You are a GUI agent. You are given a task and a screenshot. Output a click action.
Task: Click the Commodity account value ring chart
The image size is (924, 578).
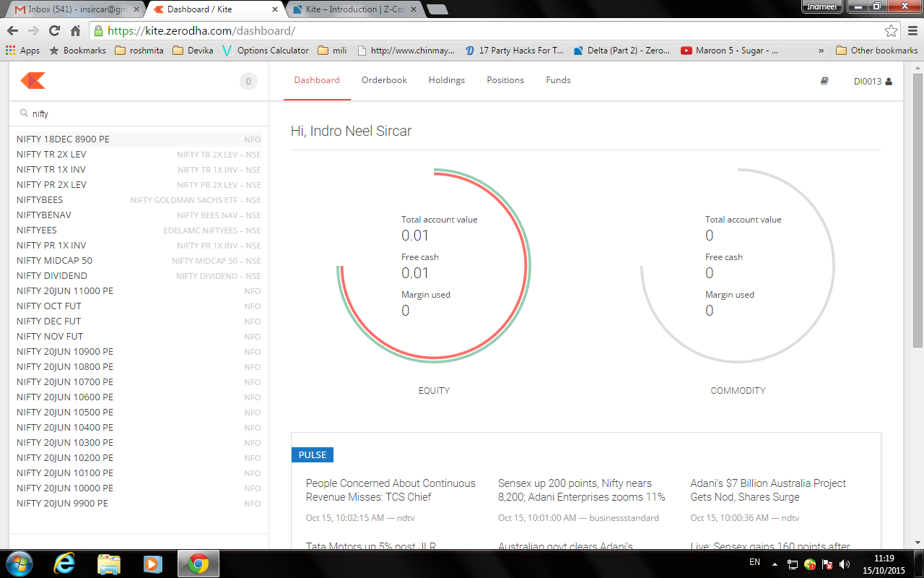point(738,265)
